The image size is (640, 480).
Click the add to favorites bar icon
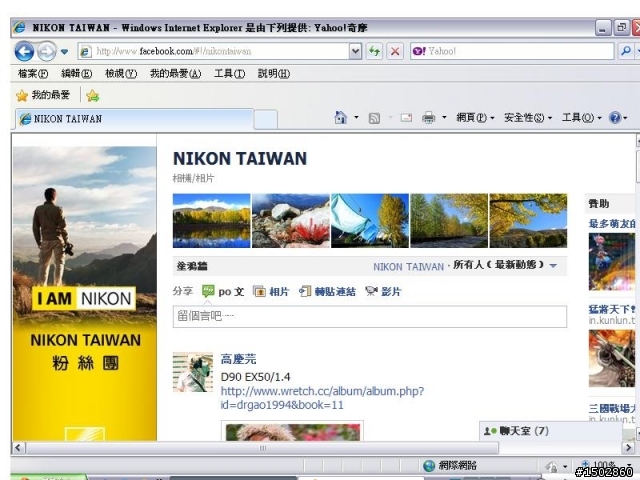point(93,96)
